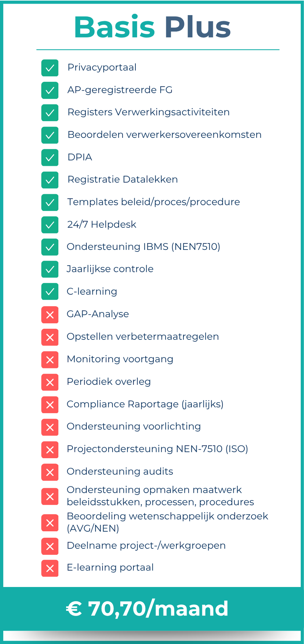Click the red cross beside Ondersteuning audits
This screenshot has height=644, width=304.
point(50,472)
